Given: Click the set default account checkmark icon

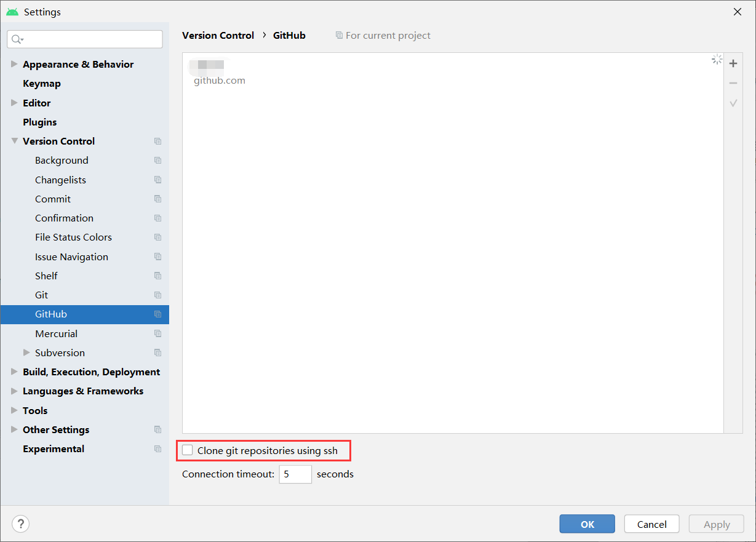Looking at the screenshot, I should pos(733,102).
